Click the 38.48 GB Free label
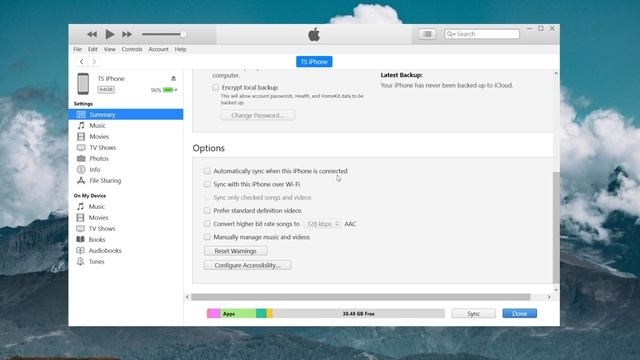Viewport: 640px width, 360px height. (358, 313)
